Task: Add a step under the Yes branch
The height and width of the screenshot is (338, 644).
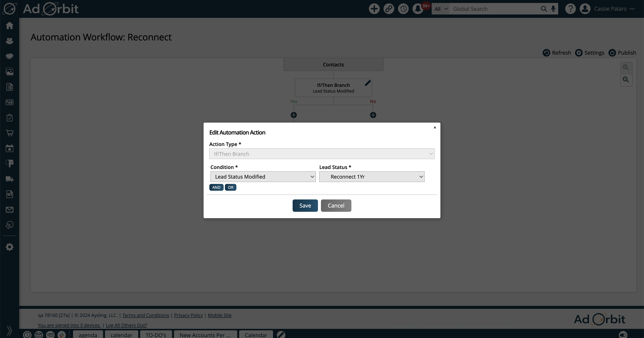Action: click(x=294, y=115)
